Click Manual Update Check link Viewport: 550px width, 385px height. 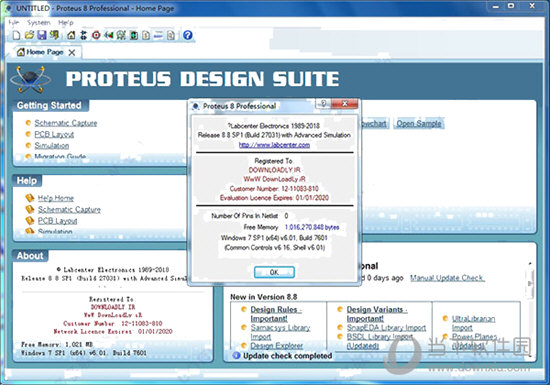click(447, 278)
